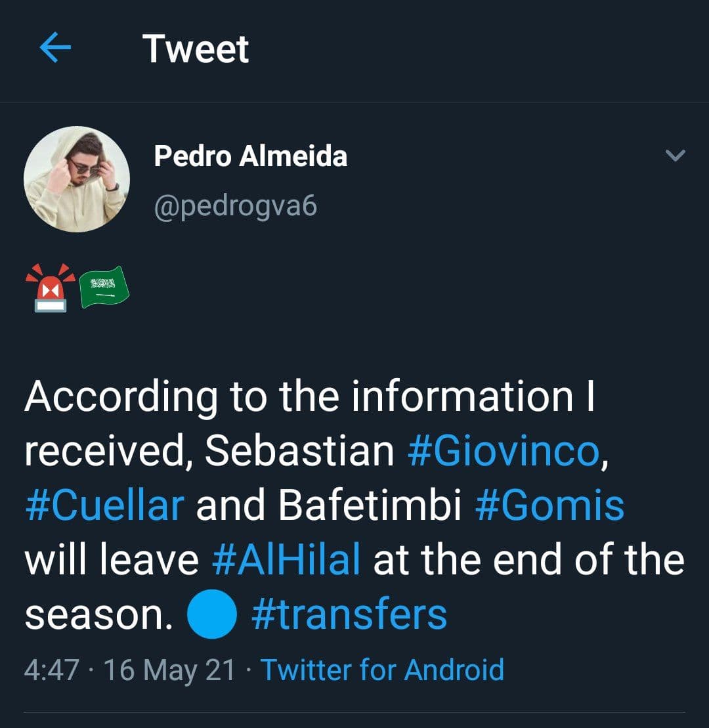Open the #transfers hashtag
The image size is (709, 728).
point(349,614)
